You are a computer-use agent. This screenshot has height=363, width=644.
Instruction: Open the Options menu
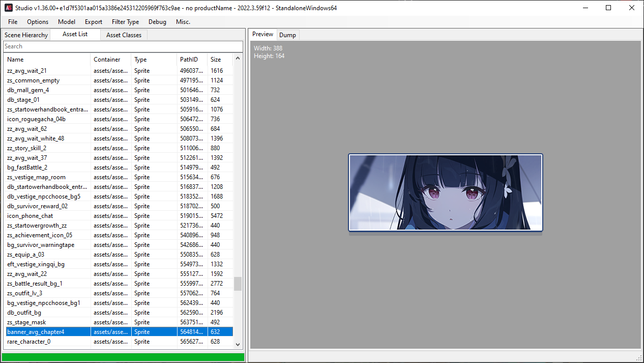[38, 22]
